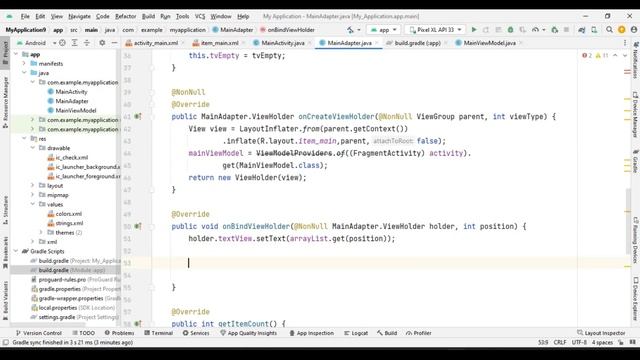Open App Quality Insights panel

tap(249, 333)
